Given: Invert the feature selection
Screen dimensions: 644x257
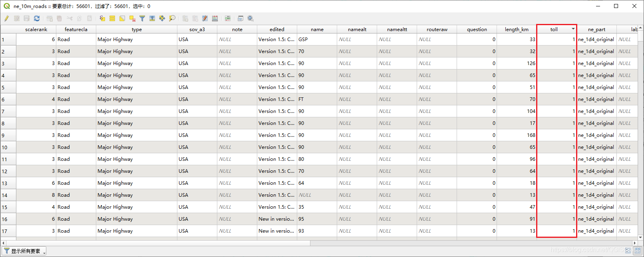Looking at the screenshot, I should pos(122,18).
